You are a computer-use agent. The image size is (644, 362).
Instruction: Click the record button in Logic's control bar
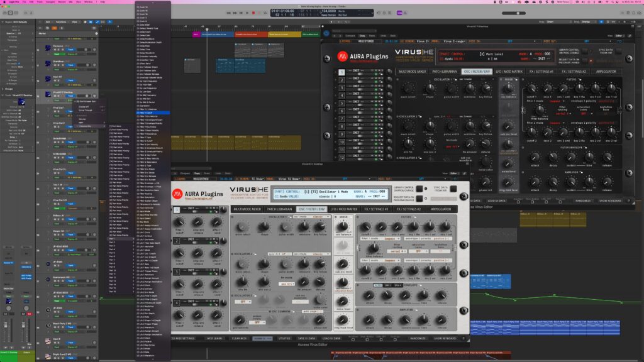[x=254, y=11]
